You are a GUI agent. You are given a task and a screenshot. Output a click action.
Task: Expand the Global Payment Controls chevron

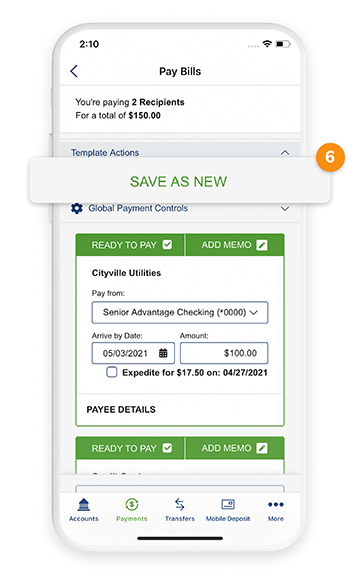[x=285, y=208]
